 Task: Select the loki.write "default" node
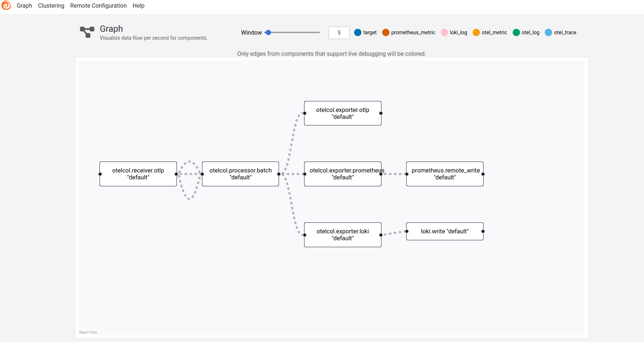[445, 231]
